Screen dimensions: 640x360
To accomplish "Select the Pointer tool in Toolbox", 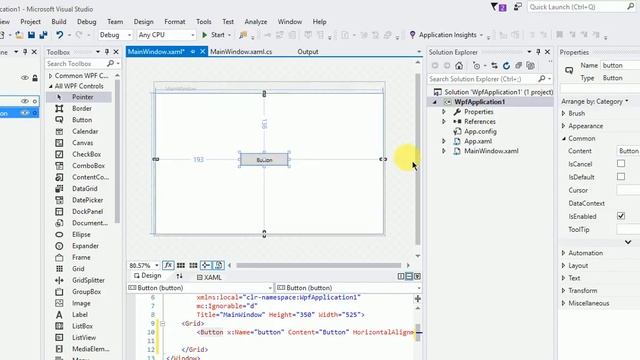I will [78, 97].
